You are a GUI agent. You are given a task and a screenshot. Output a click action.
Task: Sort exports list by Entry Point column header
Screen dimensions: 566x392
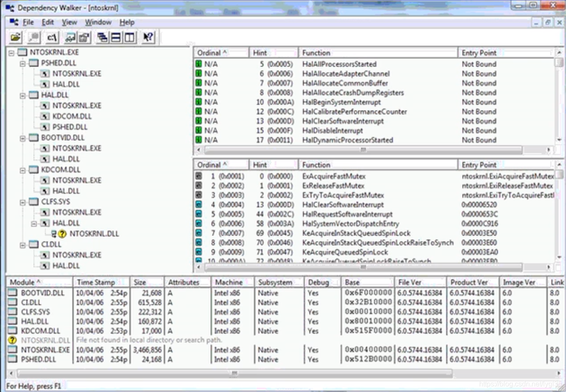pyautogui.click(x=506, y=165)
